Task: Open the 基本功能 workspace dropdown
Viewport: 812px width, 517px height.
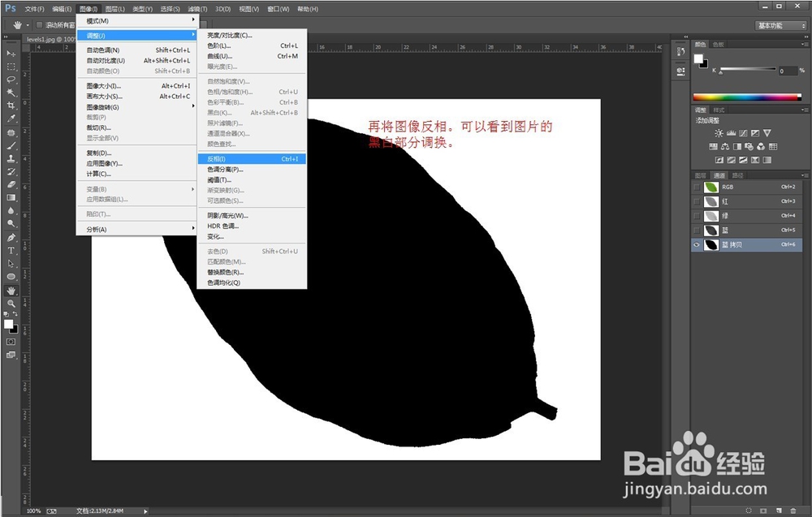Action: [x=781, y=25]
